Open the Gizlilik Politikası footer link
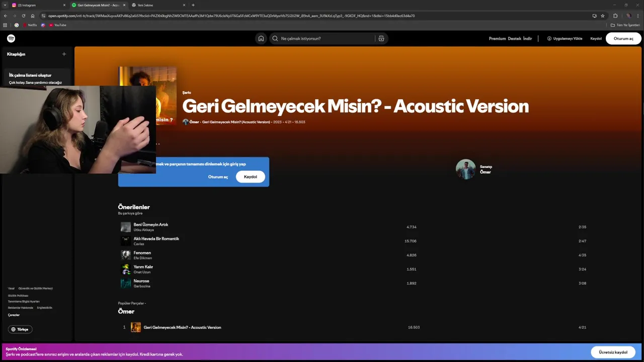Screen dimensions: 644x362 [18, 296]
